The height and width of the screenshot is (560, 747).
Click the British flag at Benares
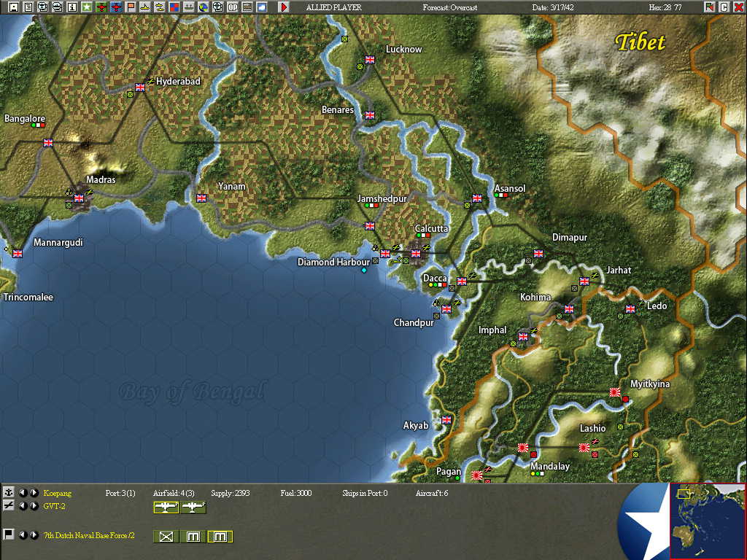click(370, 114)
